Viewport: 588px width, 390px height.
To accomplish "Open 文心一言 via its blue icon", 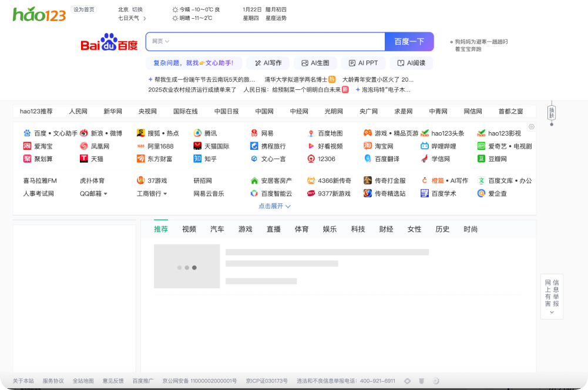I will pos(254,159).
